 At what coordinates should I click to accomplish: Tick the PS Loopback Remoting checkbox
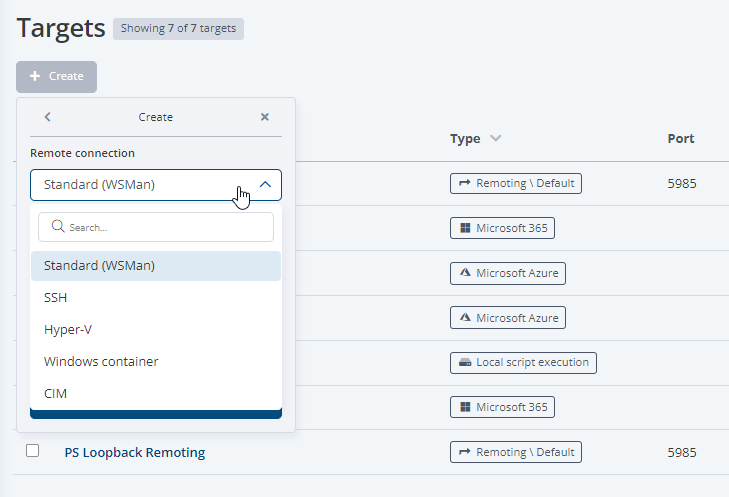click(x=33, y=451)
